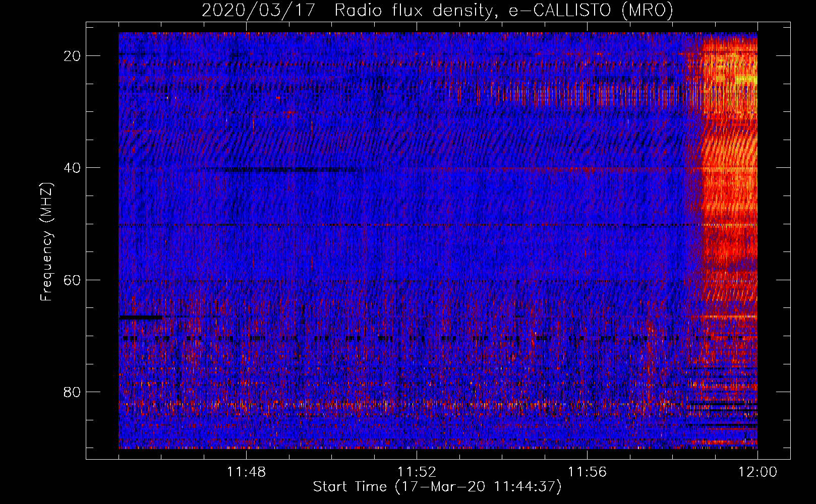Click the 'Start Time (17-Mar-20 11:44:37)' x-axis label

click(437, 487)
